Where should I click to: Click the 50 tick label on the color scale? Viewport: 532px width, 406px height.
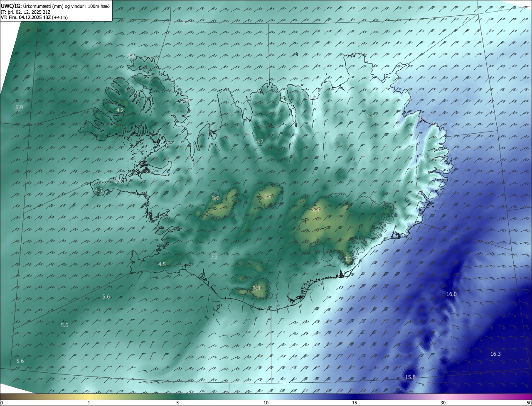[x=529, y=403]
